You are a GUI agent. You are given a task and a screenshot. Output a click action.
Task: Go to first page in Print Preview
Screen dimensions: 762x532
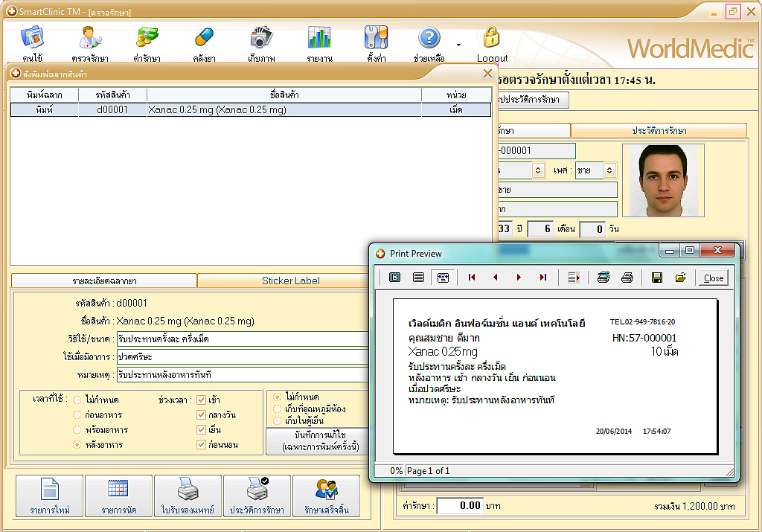(471, 278)
